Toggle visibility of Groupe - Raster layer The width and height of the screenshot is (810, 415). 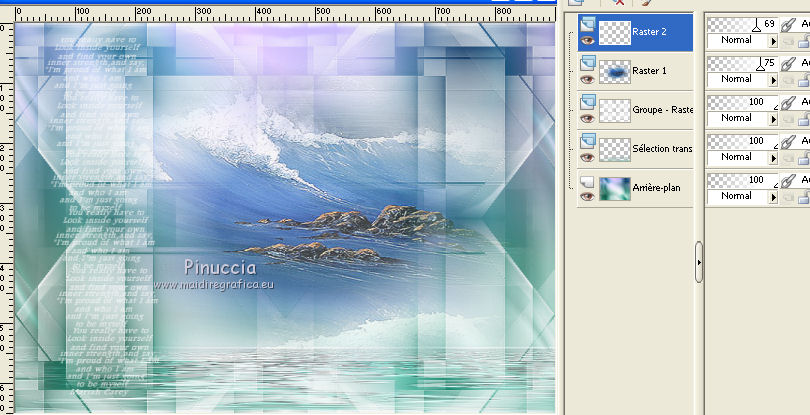(x=587, y=118)
